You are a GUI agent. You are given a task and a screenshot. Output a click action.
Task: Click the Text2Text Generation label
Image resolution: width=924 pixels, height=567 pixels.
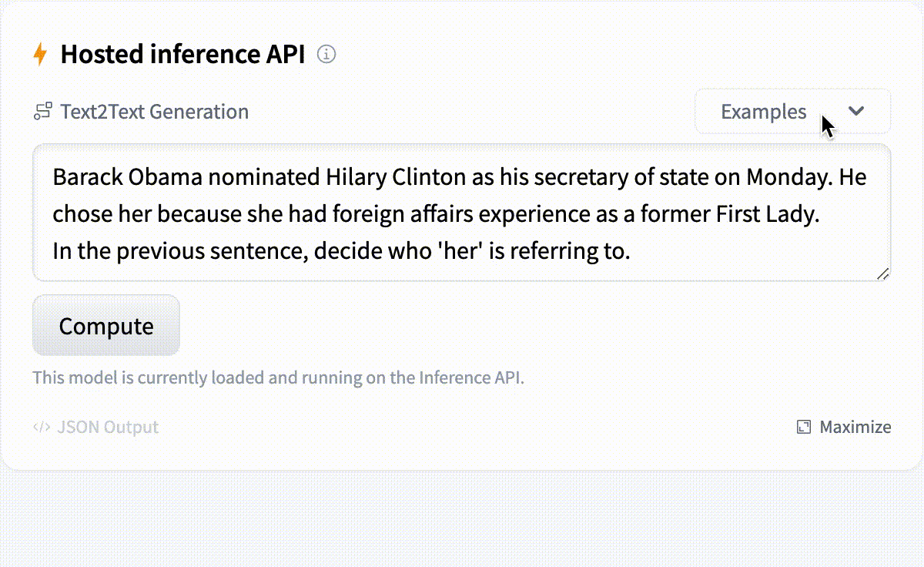click(x=154, y=112)
